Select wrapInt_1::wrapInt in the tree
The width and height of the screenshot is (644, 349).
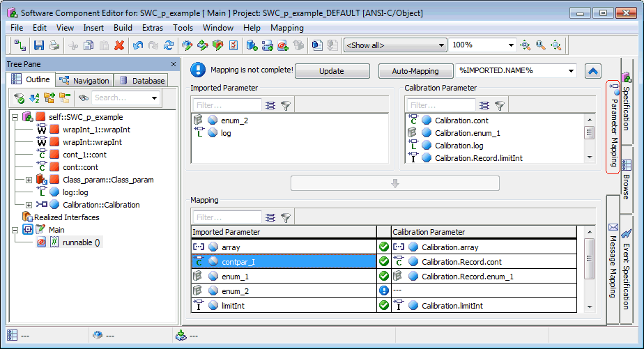[x=96, y=130]
